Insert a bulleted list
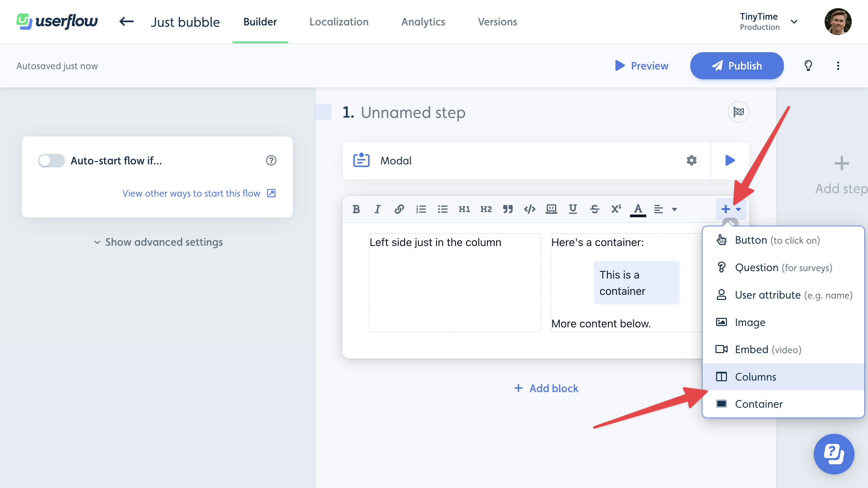 pos(442,209)
